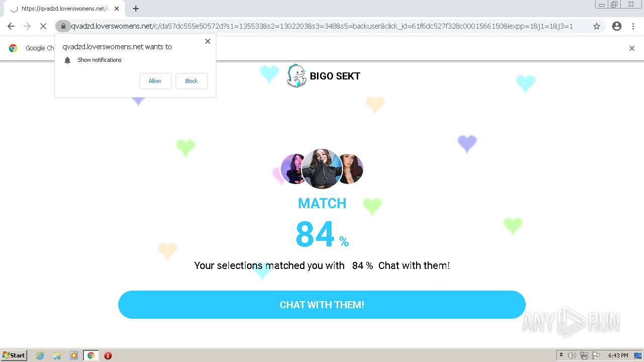The image size is (644, 362).
Task: Open the Chrome profile avatar menu
Action: coord(617,26)
